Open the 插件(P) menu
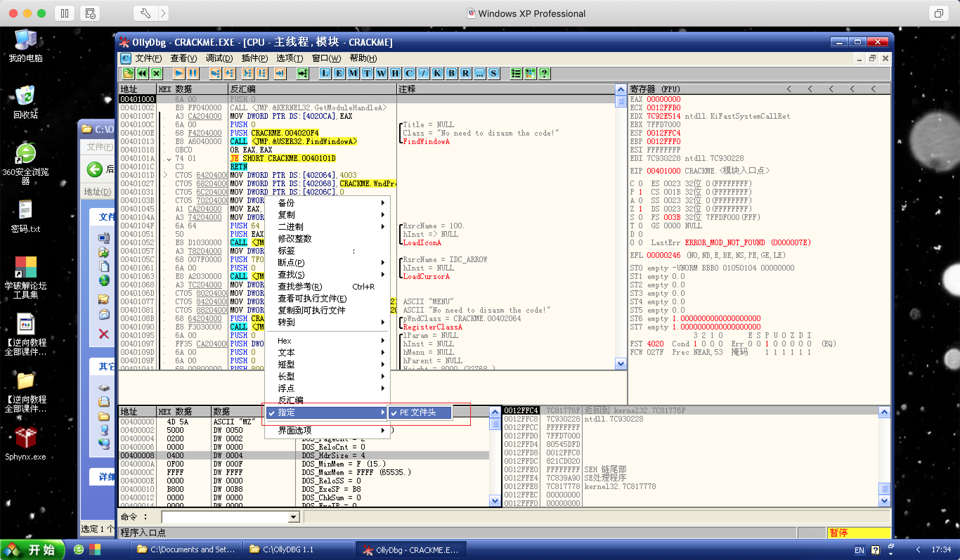 point(254,58)
